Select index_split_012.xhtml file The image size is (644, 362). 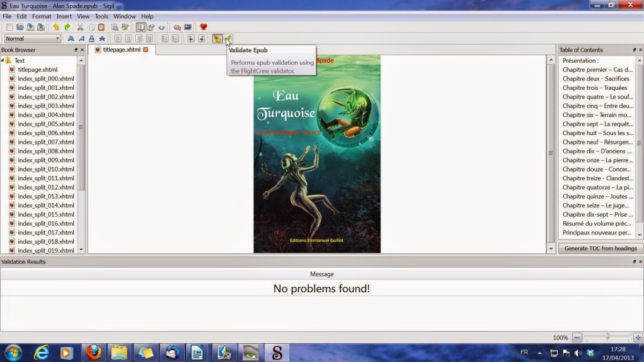pos(46,187)
